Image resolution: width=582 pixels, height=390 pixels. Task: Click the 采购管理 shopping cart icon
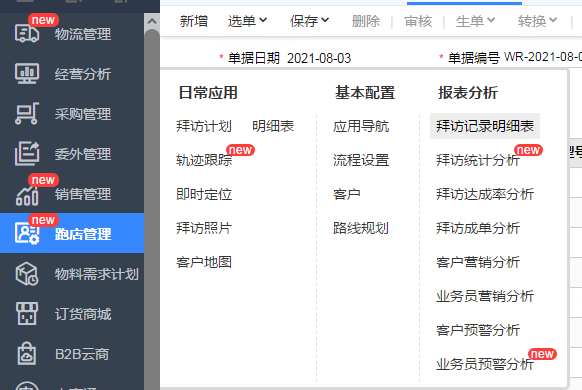click(27, 113)
